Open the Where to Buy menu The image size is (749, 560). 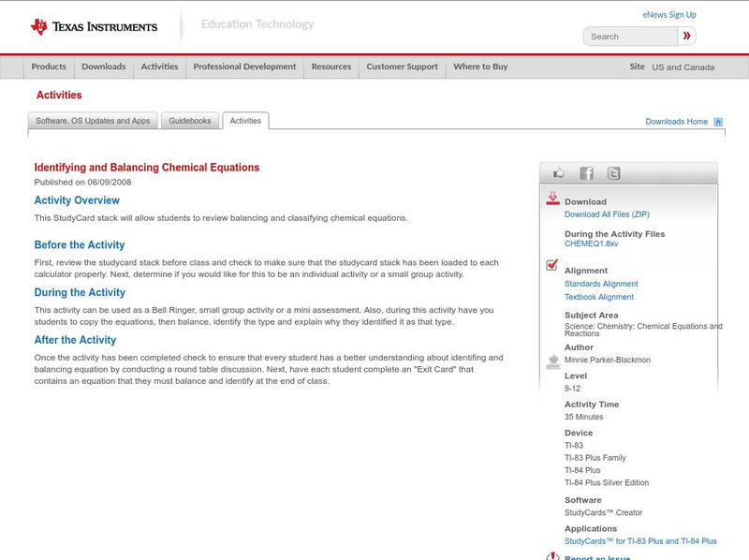coord(480,66)
